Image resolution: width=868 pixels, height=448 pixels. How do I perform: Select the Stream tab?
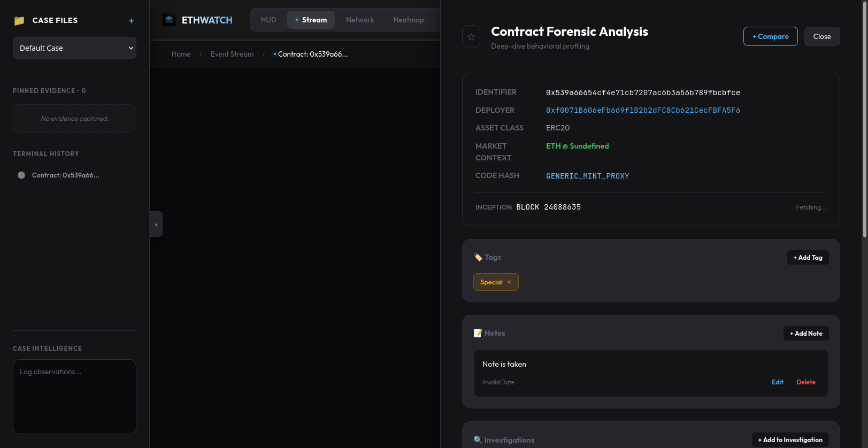click(x=311, y=20)
